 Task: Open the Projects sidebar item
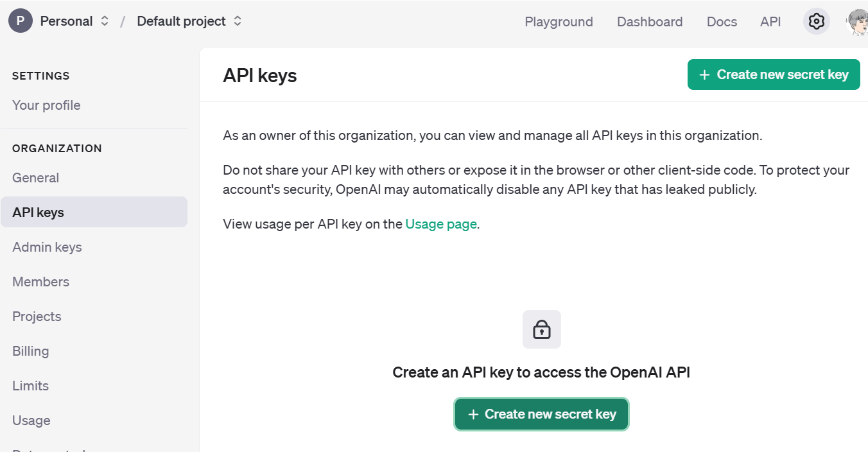[x=37, y=317]
